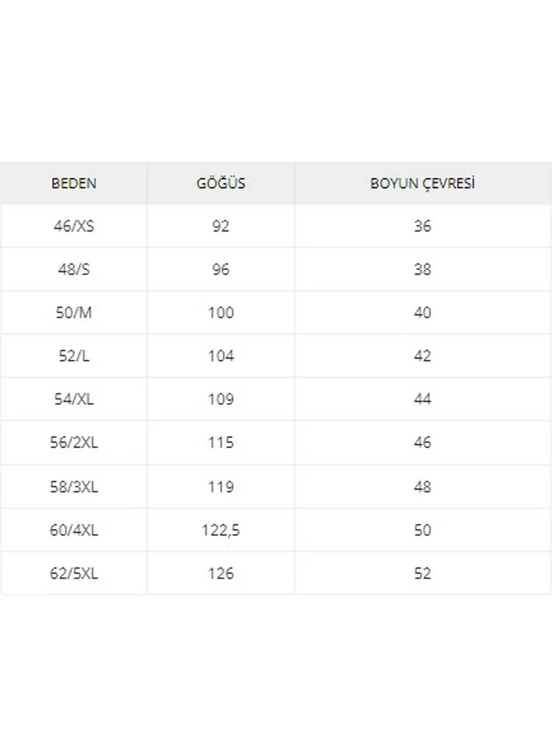The width and height of the screenshot is (552, 756).
Task: Select the 50/M size cell
Action: pyautogui.click(x=74, y=313)
